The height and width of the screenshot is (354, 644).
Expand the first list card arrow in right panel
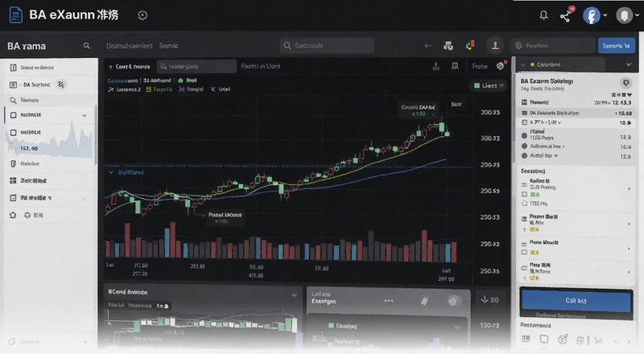click(629, 189)
